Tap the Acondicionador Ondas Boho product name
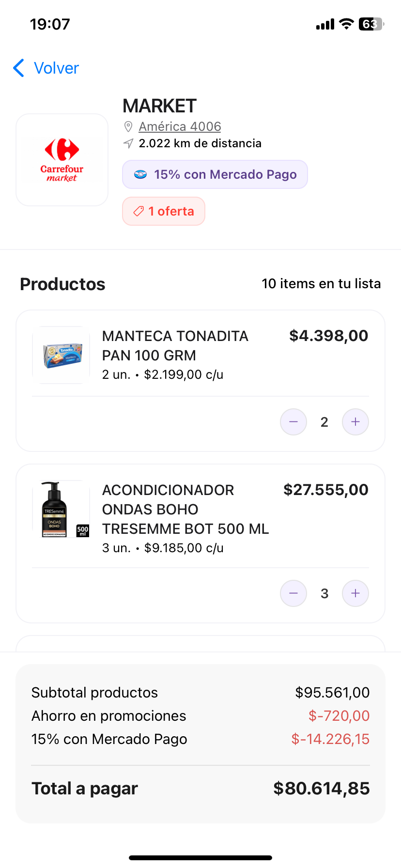Screen dimensions: 401x868 tap(185, 509)
